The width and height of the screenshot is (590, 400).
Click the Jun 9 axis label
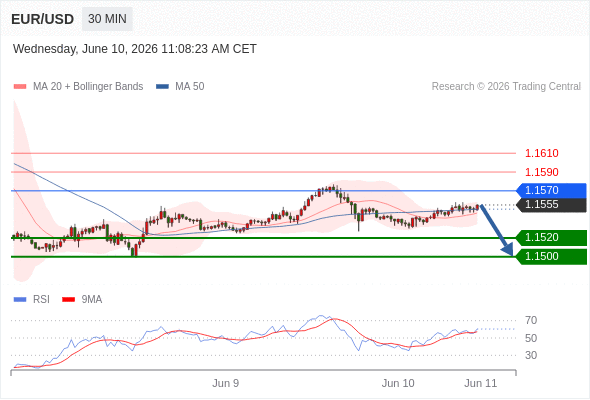[x=225, y=383]
